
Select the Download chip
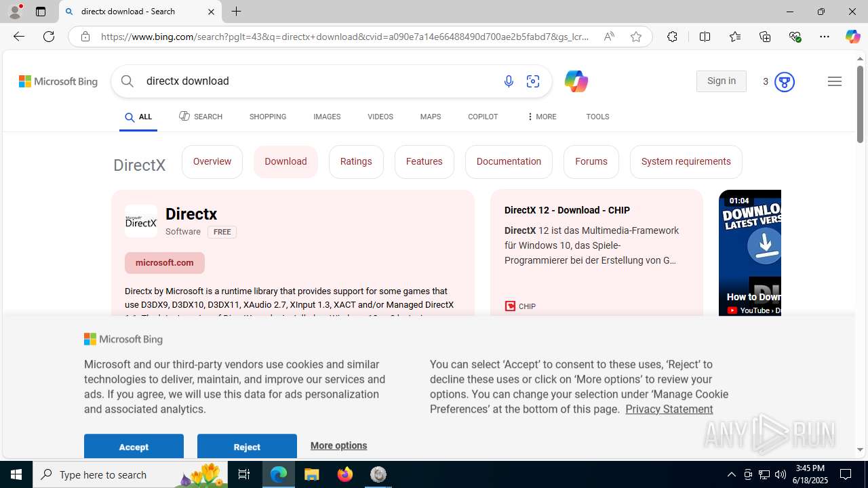point(285,162)
